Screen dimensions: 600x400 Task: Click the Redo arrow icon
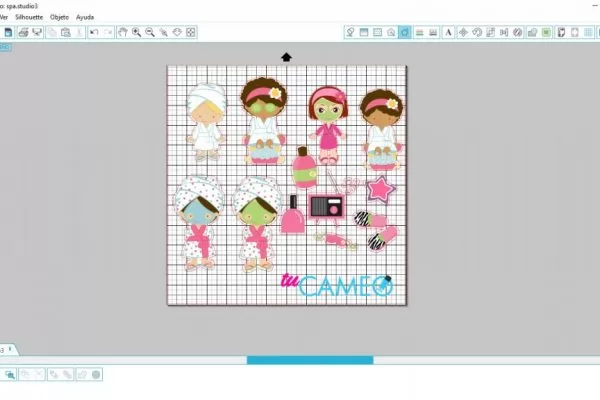(x=108, y=32)
